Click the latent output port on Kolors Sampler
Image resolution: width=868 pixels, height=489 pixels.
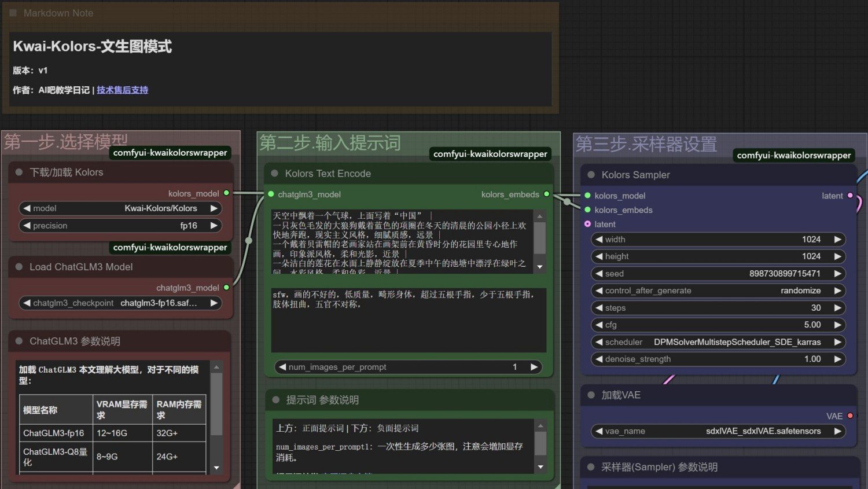coord(850,196)
